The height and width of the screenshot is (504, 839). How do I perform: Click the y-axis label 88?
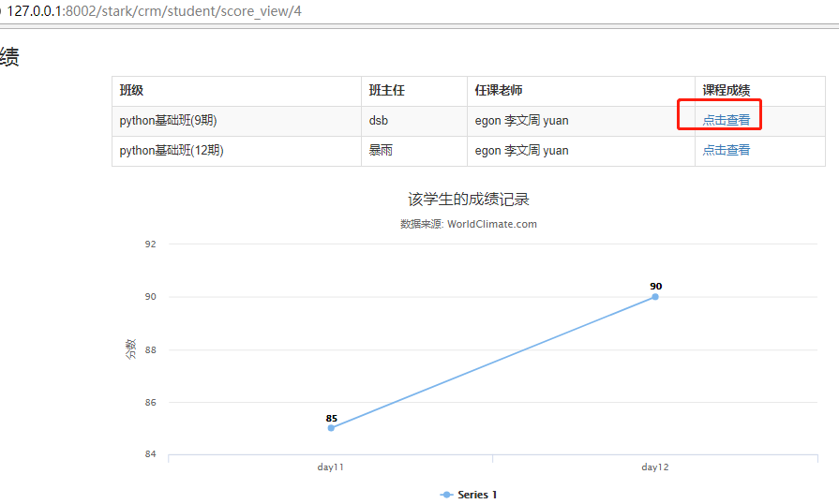click(150, 350)
